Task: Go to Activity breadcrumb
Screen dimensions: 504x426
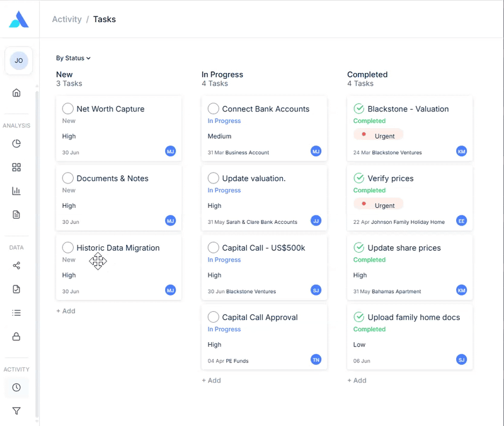Action: click(x=67, y=20)
